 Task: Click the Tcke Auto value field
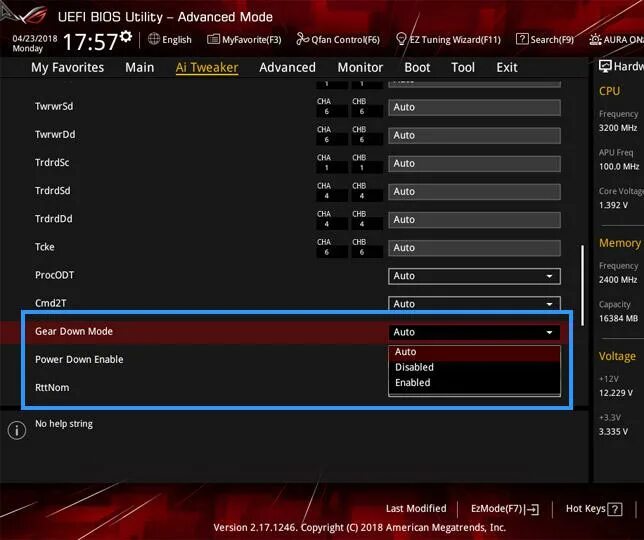click(x=474, y=248)
